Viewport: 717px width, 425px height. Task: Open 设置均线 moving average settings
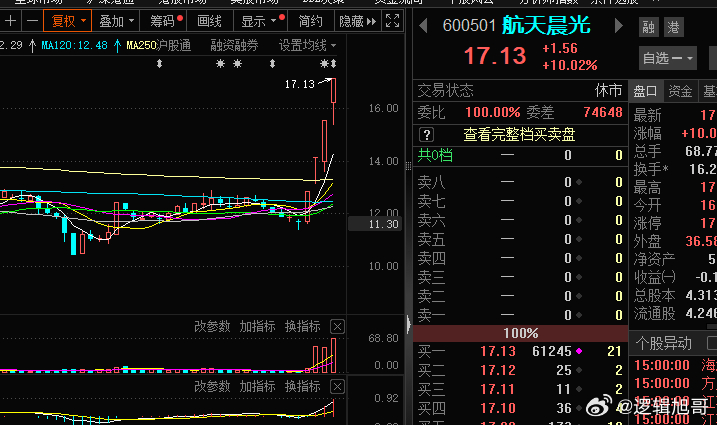[307, 45]
